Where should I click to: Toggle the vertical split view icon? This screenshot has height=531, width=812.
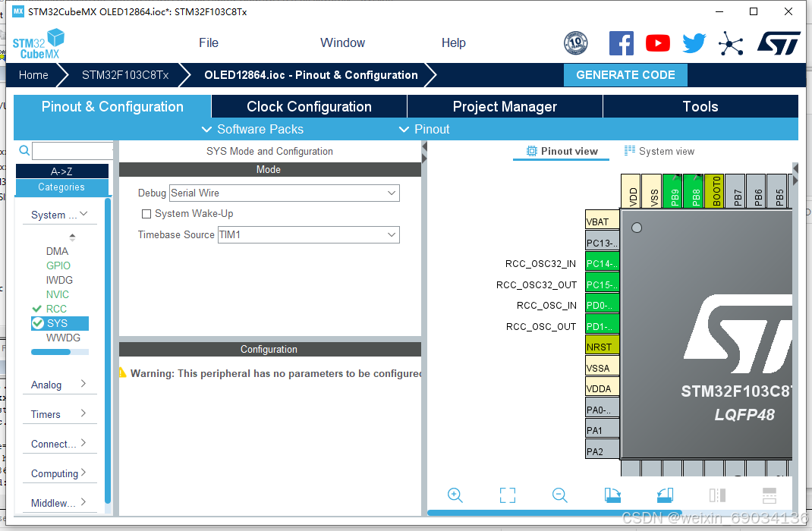[x=717, y=495]
